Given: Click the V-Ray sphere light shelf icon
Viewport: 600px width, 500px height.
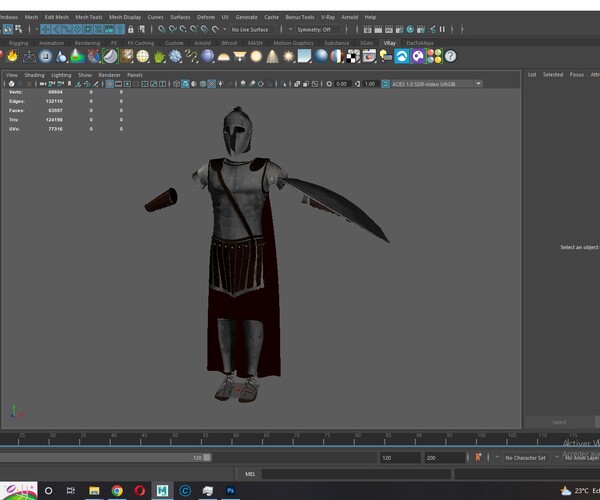Looking at the screenshot, I should (256, 56).
